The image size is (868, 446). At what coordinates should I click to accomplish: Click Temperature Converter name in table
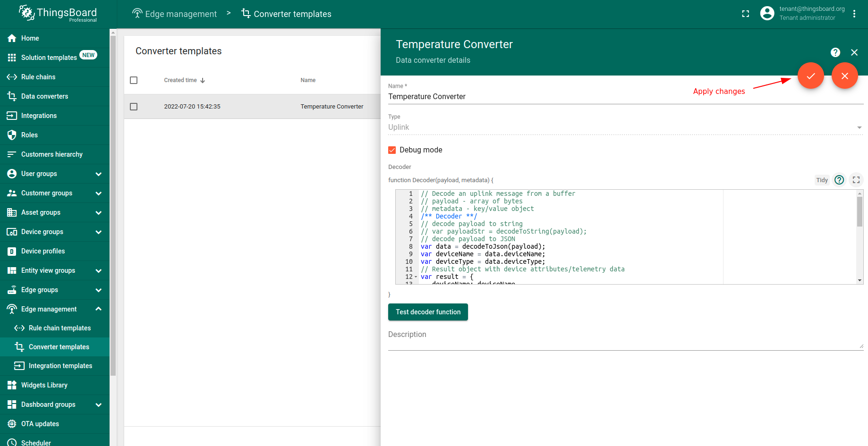(332, 107)
